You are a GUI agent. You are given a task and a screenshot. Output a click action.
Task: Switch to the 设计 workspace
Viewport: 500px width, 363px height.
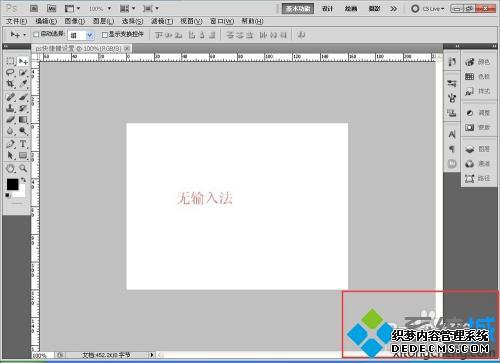point(327,9)
